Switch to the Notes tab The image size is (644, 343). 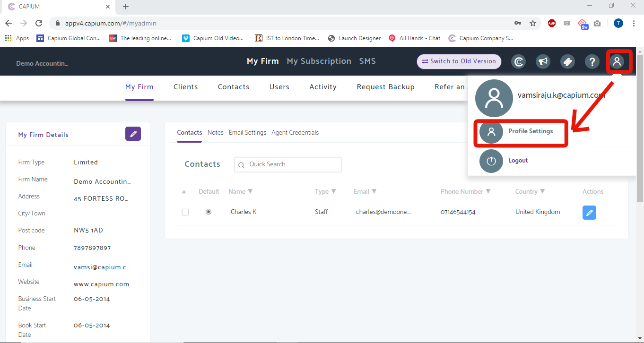coord(216,133)
